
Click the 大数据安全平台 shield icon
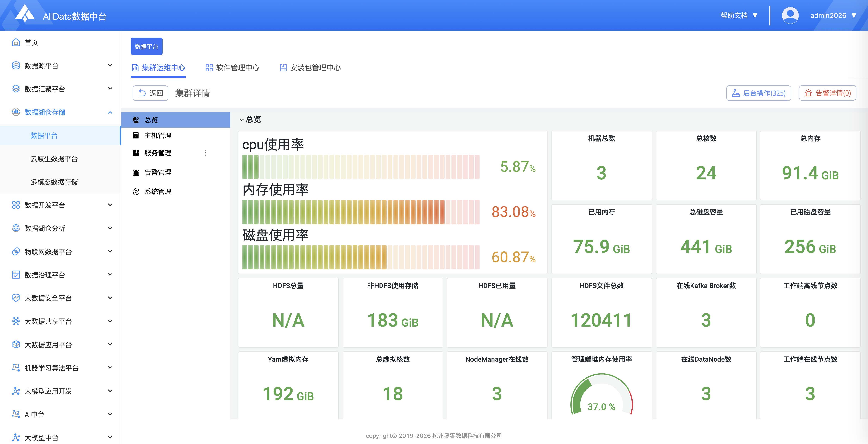[x=16, y=298]
